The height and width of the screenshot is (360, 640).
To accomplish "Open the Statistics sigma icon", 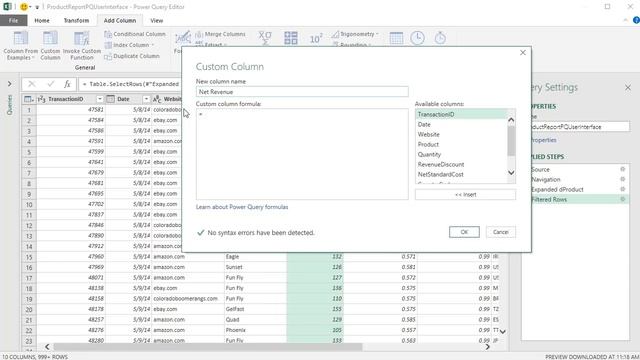I will pyautogui.click(x=265, y=38).
